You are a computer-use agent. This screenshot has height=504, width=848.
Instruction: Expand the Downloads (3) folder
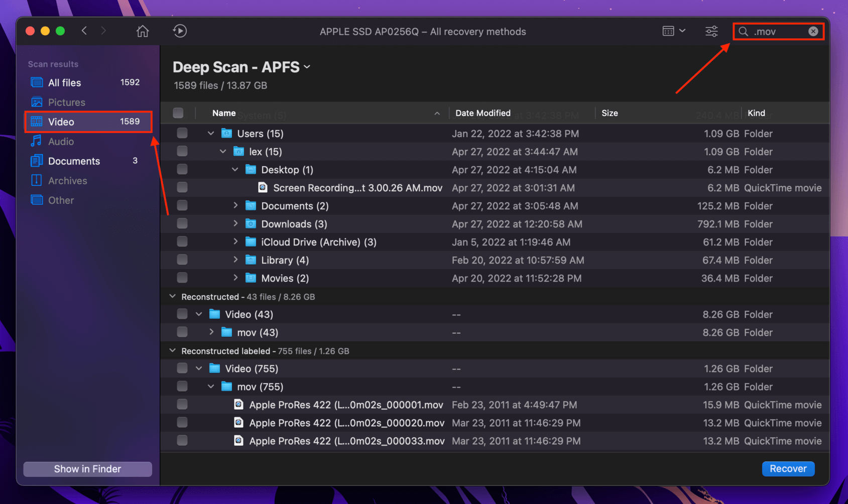[235, 223]
